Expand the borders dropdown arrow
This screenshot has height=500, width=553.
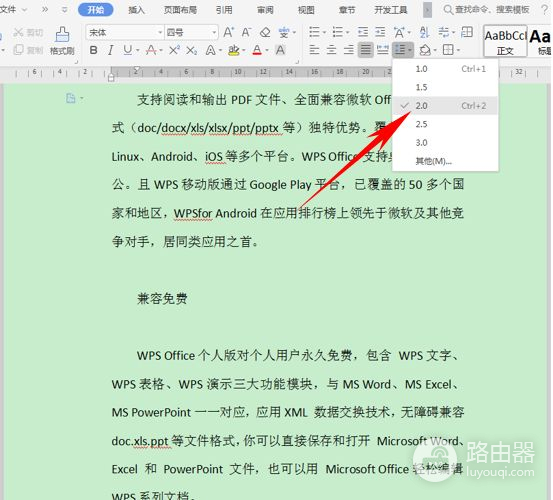tap(458, 50)
